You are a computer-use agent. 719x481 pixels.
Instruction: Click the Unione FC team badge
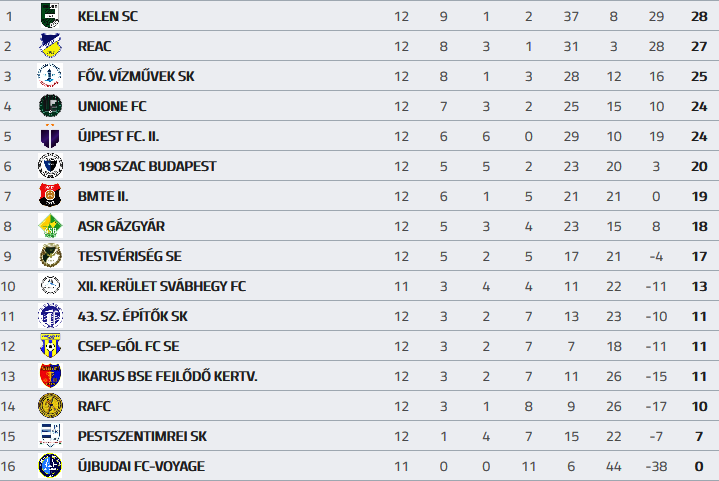pyautogui.click(x=50, y=106)
